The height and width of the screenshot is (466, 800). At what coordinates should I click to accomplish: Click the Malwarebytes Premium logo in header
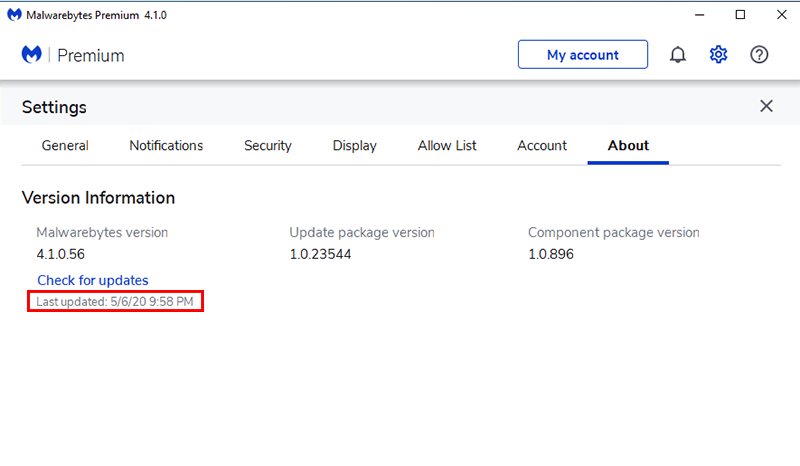73,55
